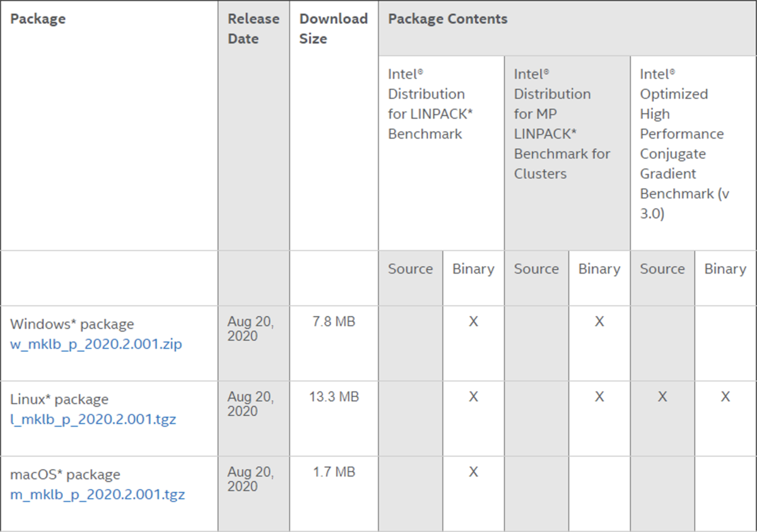Screen dimensions: 757x532
Task: Select 'Intel Distribution for LINPACK* Benchmark' header text
Action: click(430, 104)
